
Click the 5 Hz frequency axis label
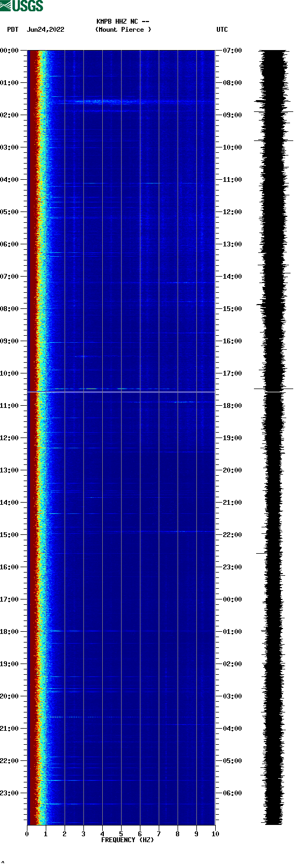click(x=121, y=834)
